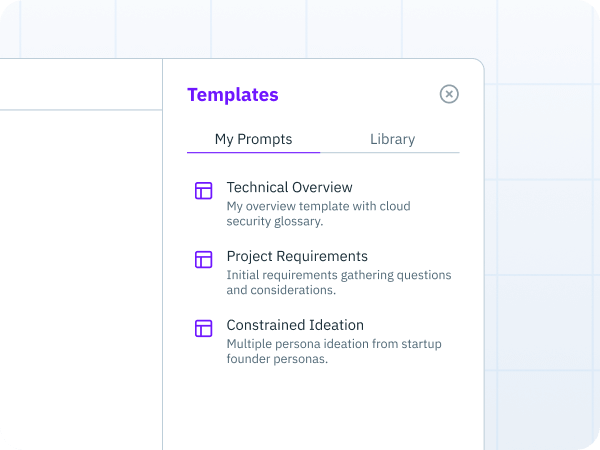Click the blank header area of the left pane
This screenshot has height=450, width=600.
(x=81, y=84)
